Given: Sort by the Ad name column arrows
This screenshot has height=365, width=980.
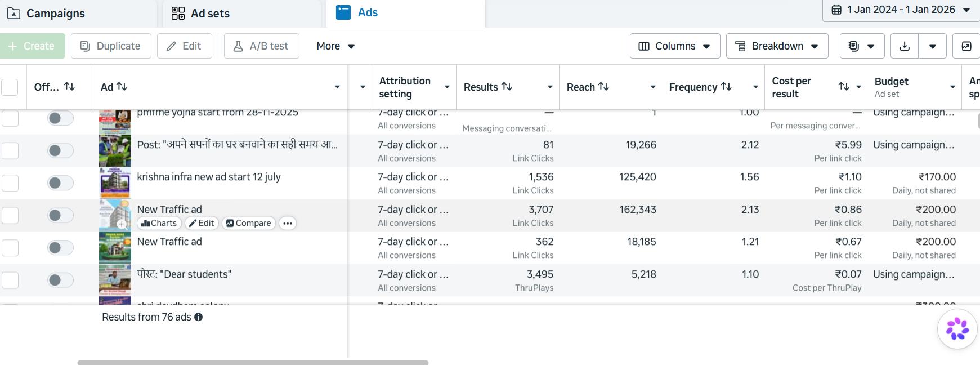Looking at the screenshot, I should point(122,87).
